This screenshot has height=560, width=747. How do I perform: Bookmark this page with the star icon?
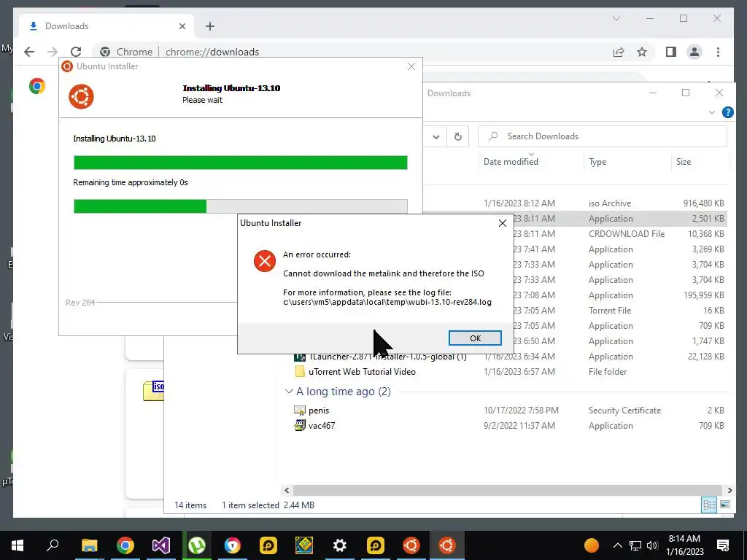[x=642, y=52]
